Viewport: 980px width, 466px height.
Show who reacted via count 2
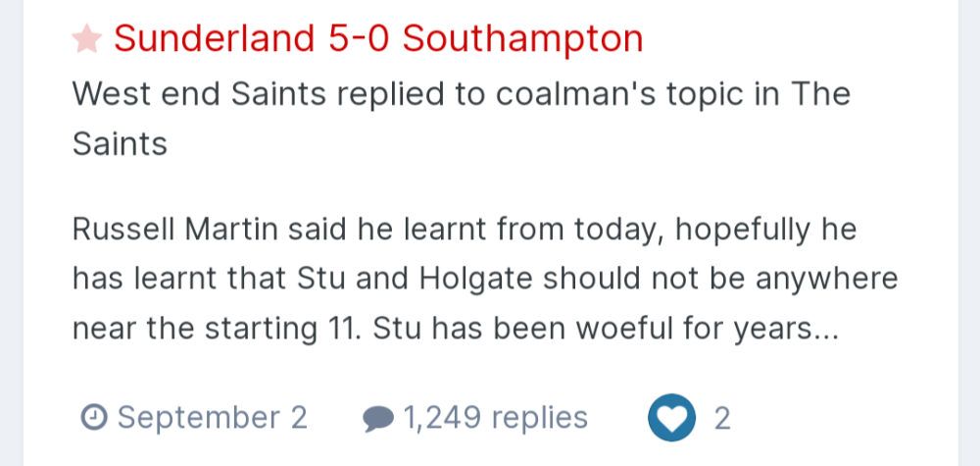[722, 419]
